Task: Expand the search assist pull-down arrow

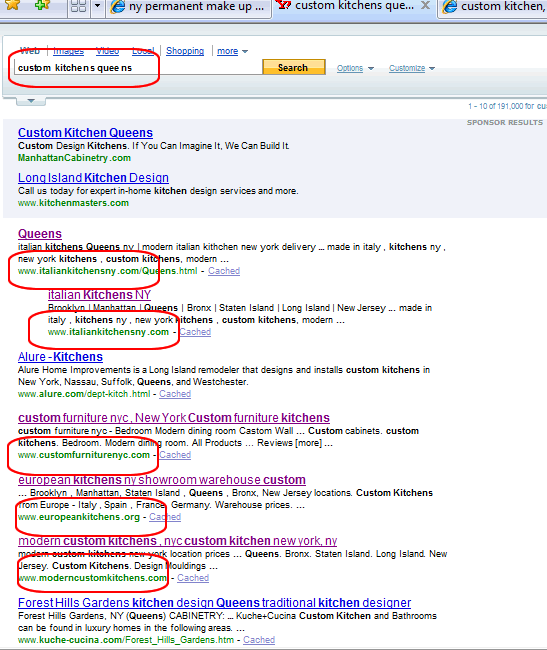Action: (x=31, y=101)
